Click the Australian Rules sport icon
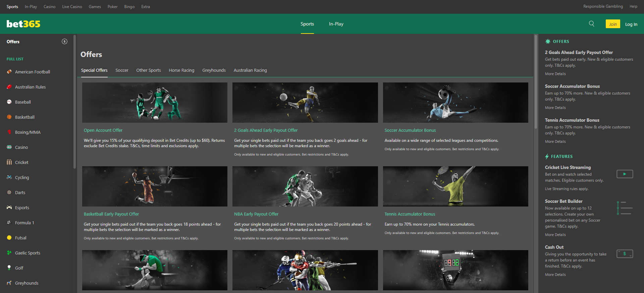Viewport: 644px width, 293px height. [x=9, y=87]
